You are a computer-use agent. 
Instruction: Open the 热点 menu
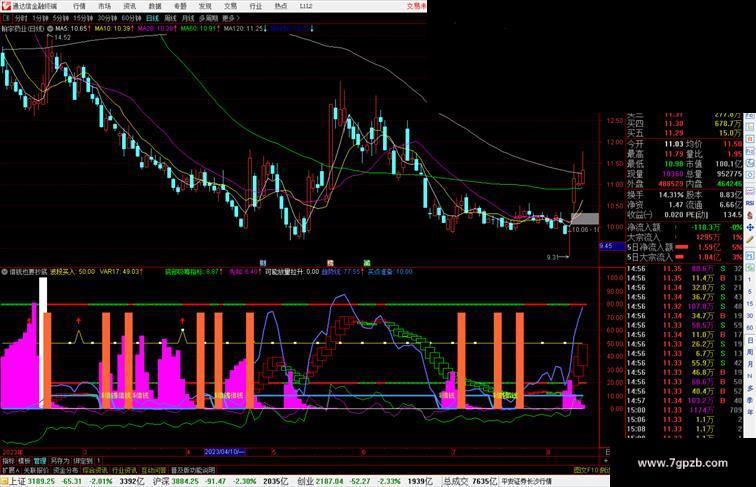pyautogui.click(x=281, y=6)
